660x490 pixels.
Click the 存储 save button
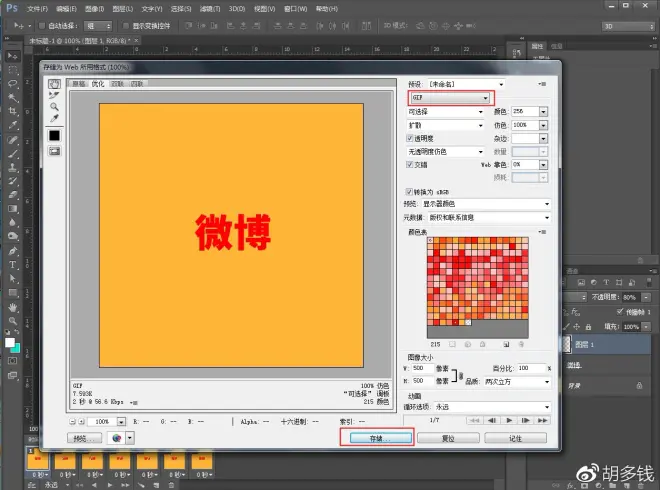(x=381, y=438)
